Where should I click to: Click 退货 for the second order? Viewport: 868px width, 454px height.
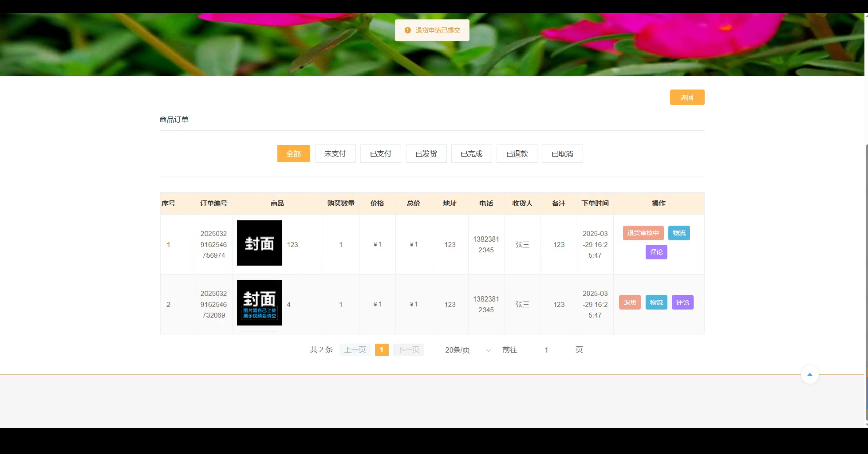tap(630, 302)
